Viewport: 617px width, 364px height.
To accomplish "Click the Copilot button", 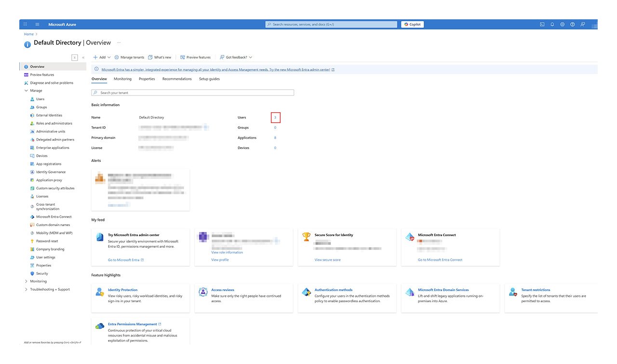I will tap(412, 24).
